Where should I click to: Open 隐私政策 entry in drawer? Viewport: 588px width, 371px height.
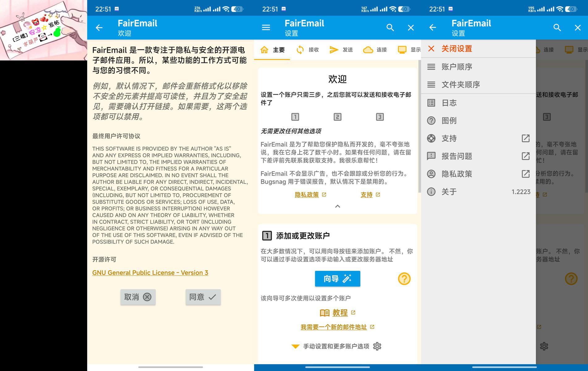(x=479, y=174)
